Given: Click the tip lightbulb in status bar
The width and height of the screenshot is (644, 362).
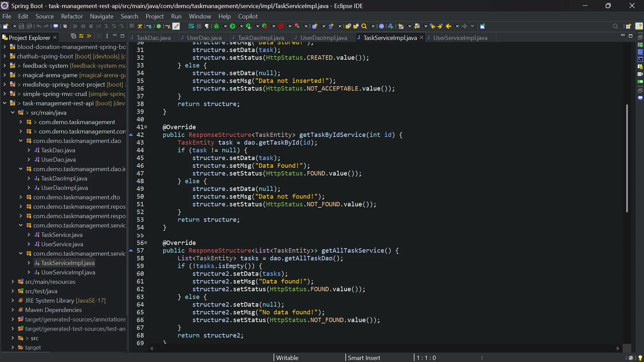Looking at the screenshot, I should [640, 358].
